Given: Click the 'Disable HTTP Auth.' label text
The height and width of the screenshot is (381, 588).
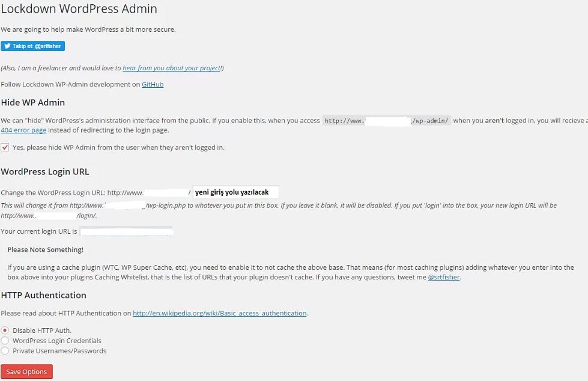Looking at the screenshot, I should (x=42, y=331).
